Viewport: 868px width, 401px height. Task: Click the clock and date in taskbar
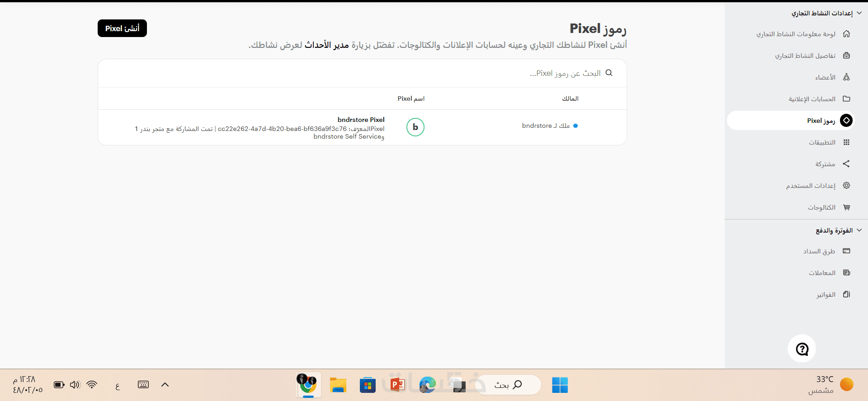pyautogui.click(x=28, y=385)
